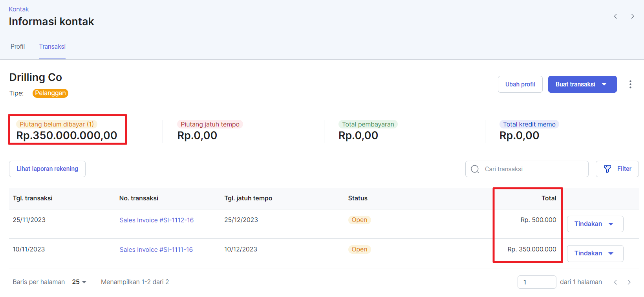Click the search magnifier icon
Image resolution: width=644 pixels, height=297 pixels.
tap(475, 169)
